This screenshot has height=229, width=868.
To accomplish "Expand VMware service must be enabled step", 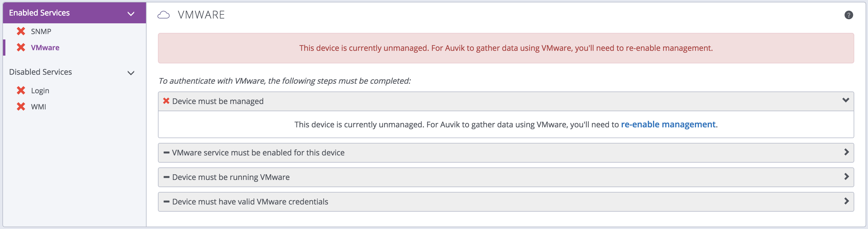I will coord(846,152).
